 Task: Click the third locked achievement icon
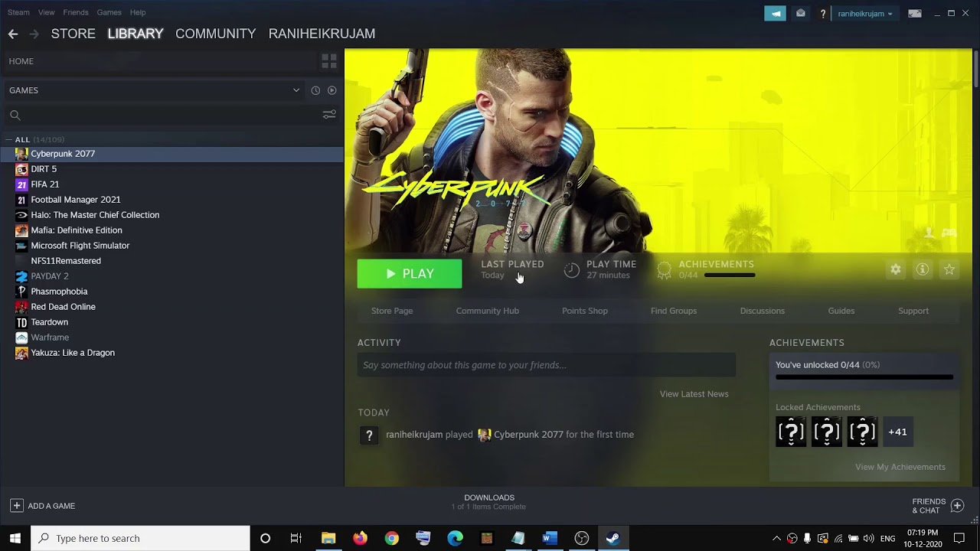pos(863,432)
